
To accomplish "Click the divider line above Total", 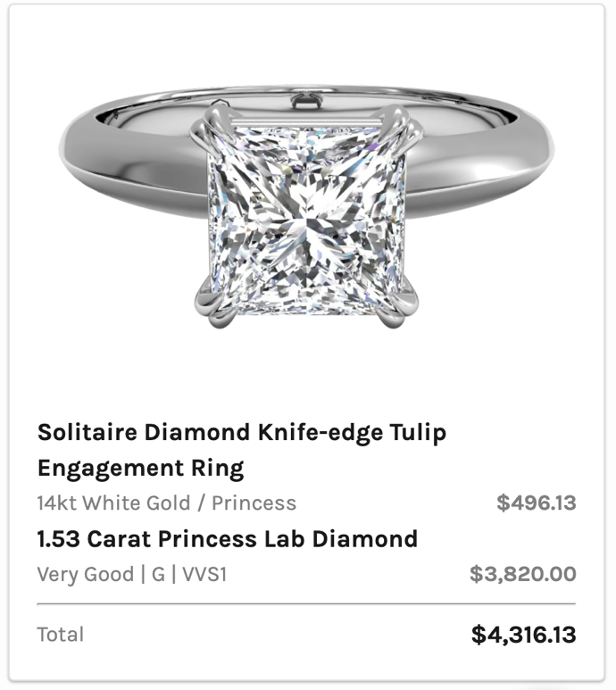I will click(x=307, y=604).
